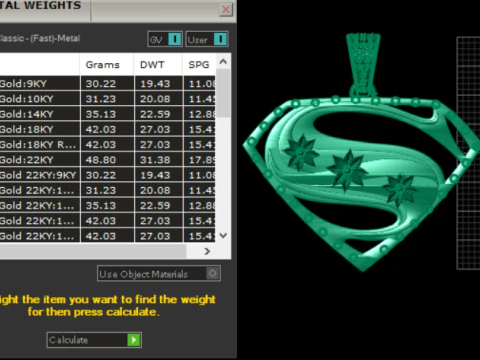This screenshot has width=480, height=360.
Task: Close the Metal Weights dialog
Action: pos(226,9)
